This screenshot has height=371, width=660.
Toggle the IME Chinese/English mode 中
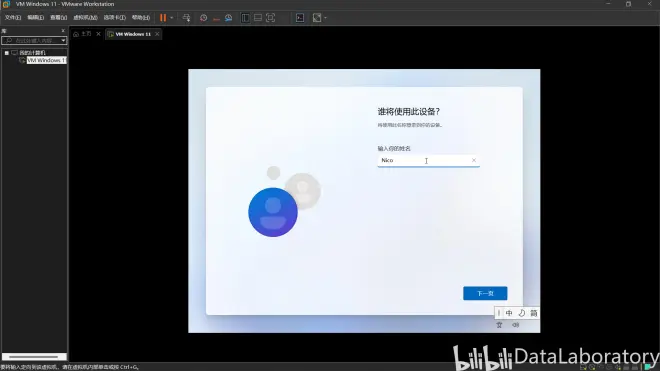tap(509, 313)
